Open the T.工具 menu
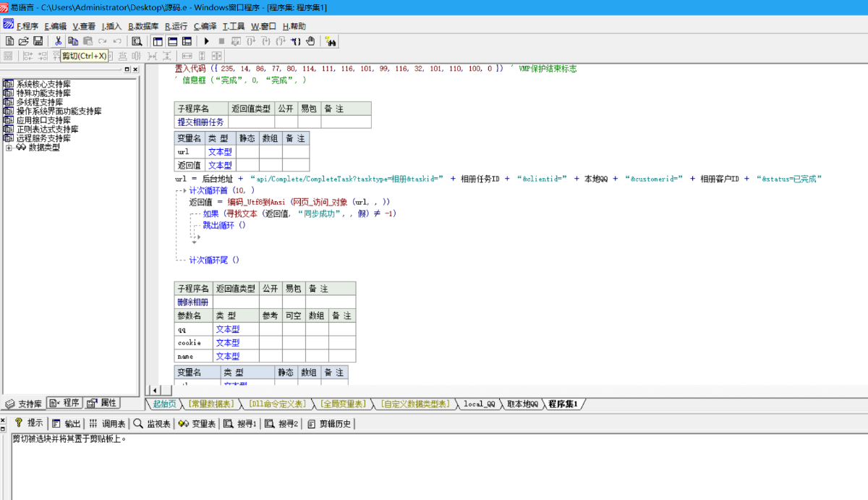The image size is (868, 500). pyautogui.click(x=234, y=26)
